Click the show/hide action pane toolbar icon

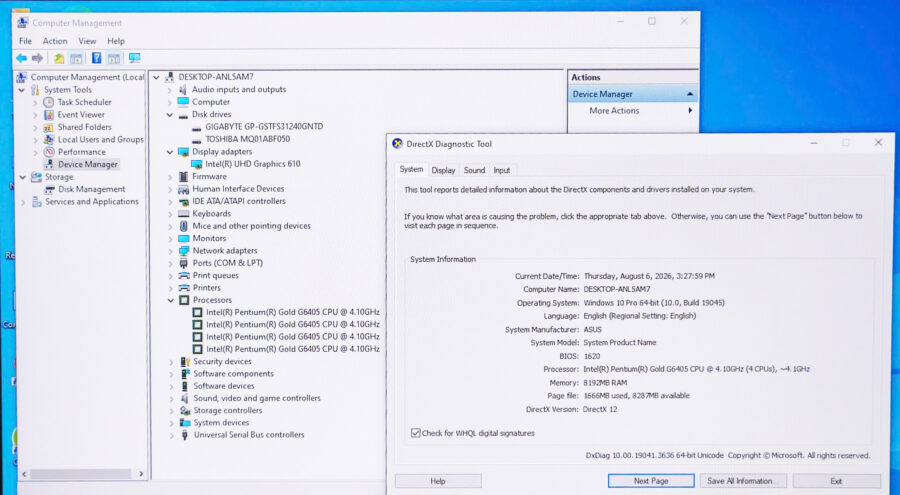pyautogui.click(x=114, y=58)
